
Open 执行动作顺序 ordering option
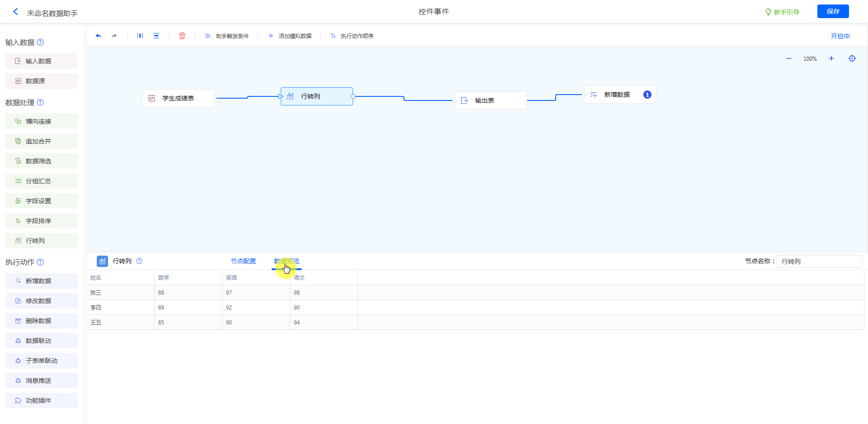click(x=352, y=36)
